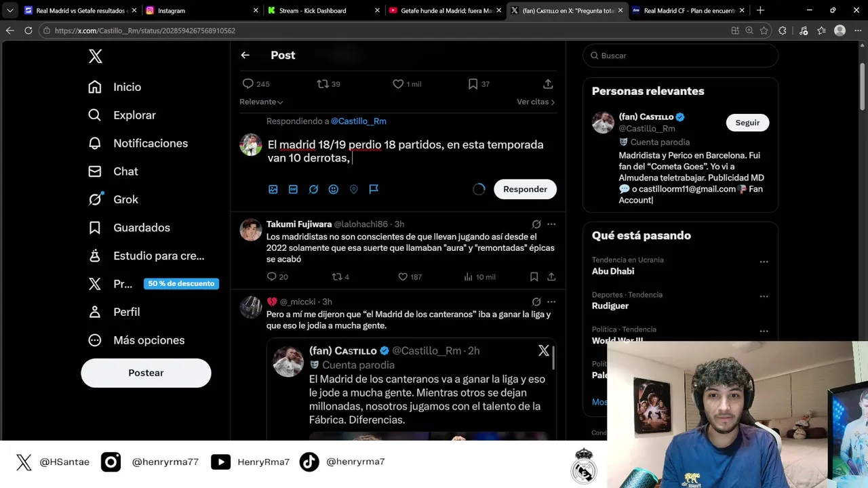
Task: Bookmark Takumi Fujiwara reply
Action: coord(534,277)
